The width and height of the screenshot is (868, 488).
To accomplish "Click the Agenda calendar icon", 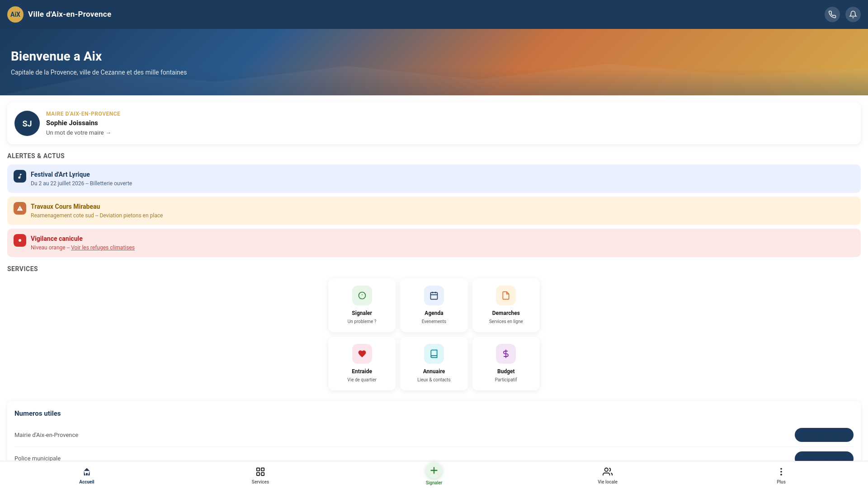I will point(434,296).
